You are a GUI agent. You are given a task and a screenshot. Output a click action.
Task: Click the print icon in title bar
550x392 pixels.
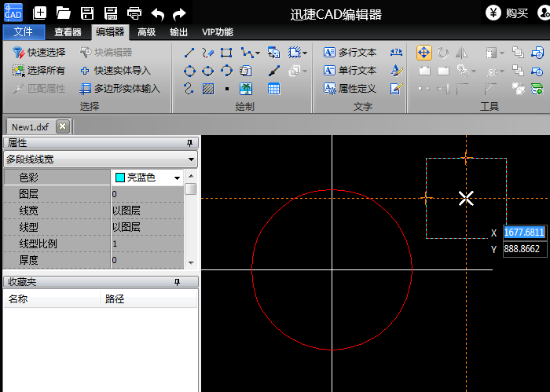coord(134,13)
